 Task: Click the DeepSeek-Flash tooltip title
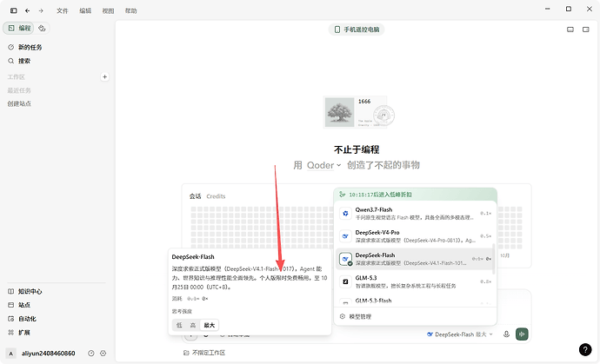(193, 257)
